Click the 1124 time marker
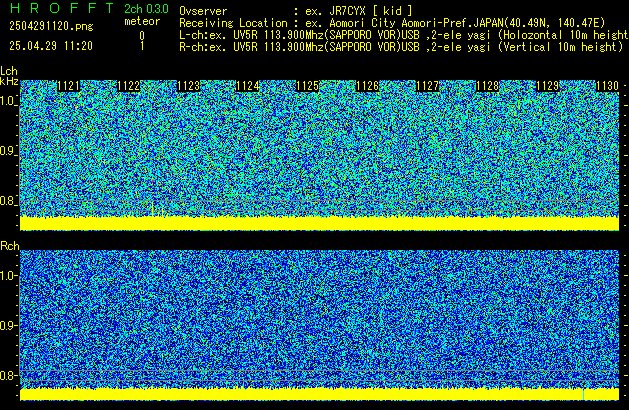Screen dimensions: 629x410 coord(248,86)
